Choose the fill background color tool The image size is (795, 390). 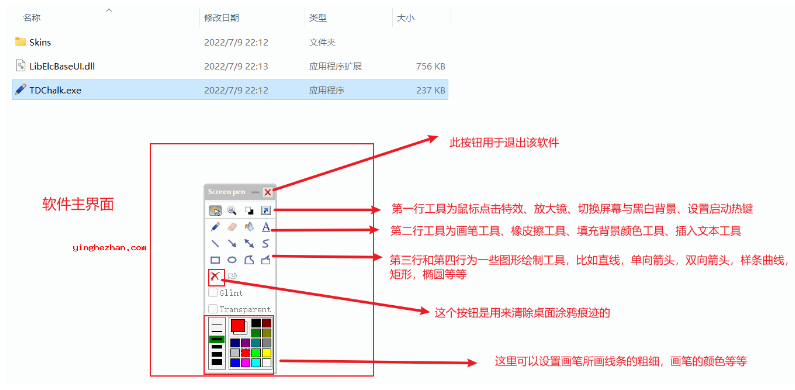249,227
